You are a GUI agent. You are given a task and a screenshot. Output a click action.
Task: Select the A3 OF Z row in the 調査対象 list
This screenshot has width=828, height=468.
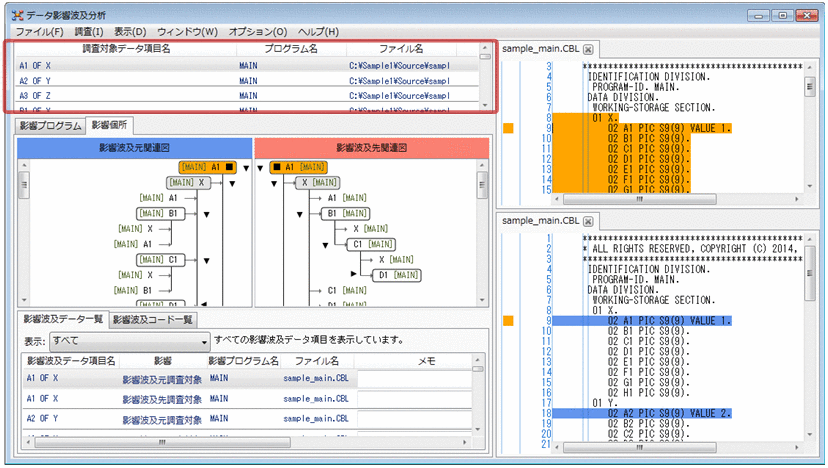click(x=246, y=96)
